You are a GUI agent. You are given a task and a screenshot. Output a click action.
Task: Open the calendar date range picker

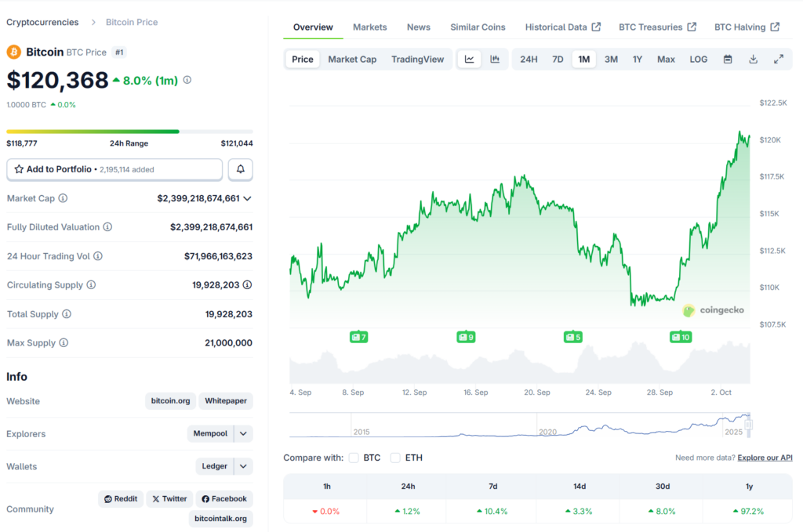728,60
